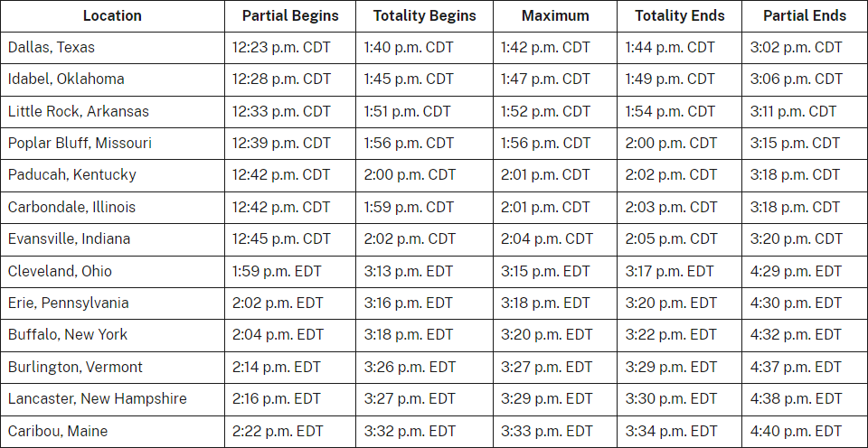This screenshot has height=448, width=868.
Task: Select Paducah, Kentucky maximum time cell
Action: click(x=555, y=175)
